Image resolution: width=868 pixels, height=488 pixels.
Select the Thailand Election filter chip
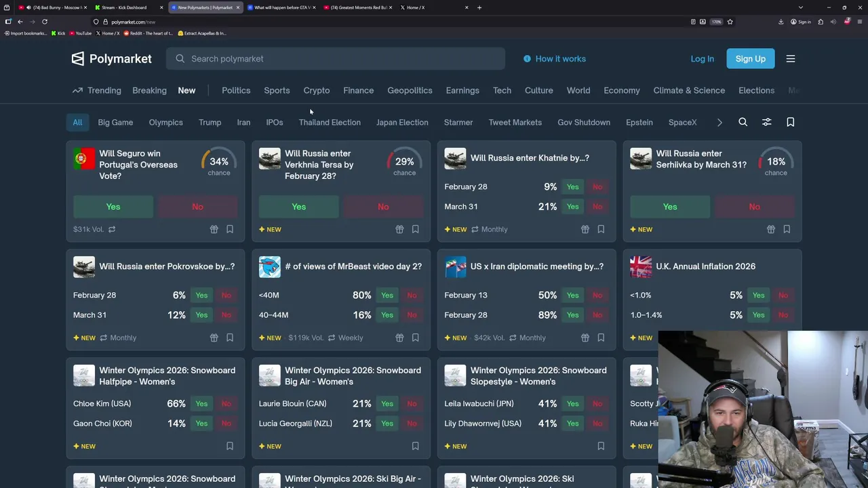point(330,122)
